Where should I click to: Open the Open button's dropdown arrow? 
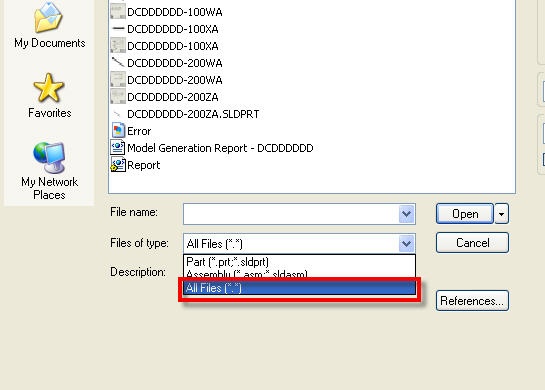pos(502,214)
